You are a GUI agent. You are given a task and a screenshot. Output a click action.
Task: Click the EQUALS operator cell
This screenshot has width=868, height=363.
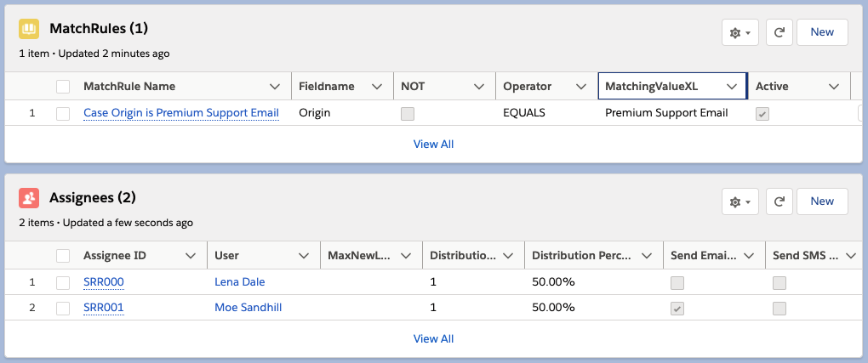click(x=524, y=113)
